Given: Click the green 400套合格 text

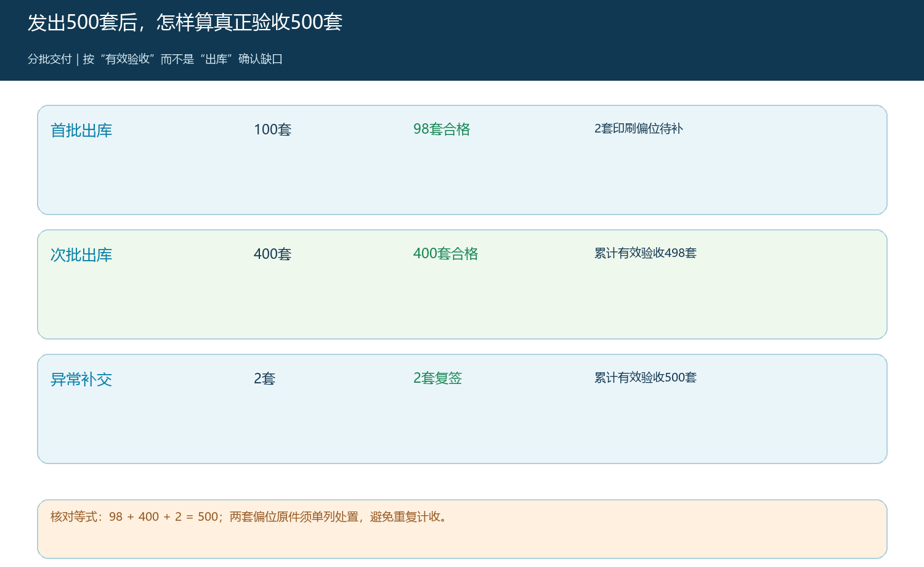Looking at the screenshot, I should tap(445, 253).
